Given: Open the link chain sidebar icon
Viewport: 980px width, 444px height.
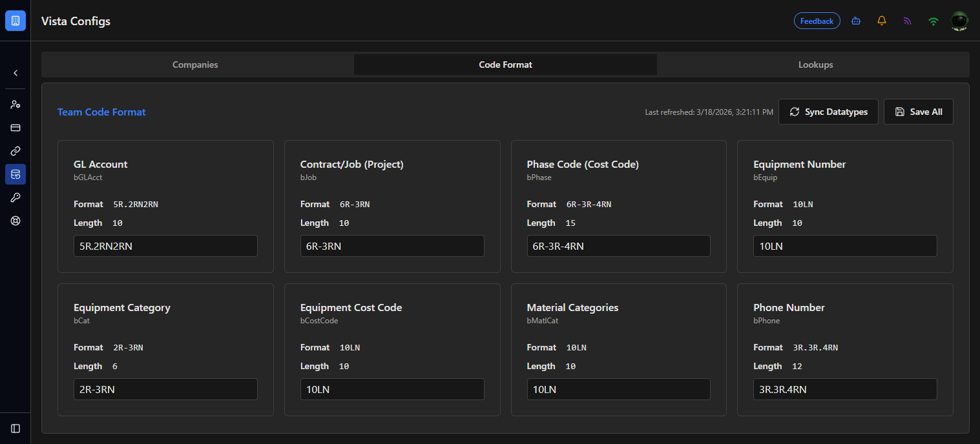Looking at the screenshot, I should (16, 151).
